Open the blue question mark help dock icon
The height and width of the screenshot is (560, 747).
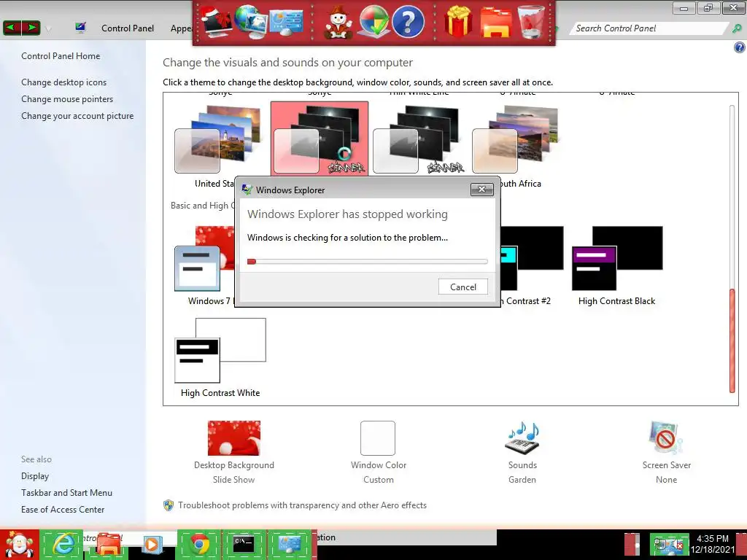click(408, 22)
